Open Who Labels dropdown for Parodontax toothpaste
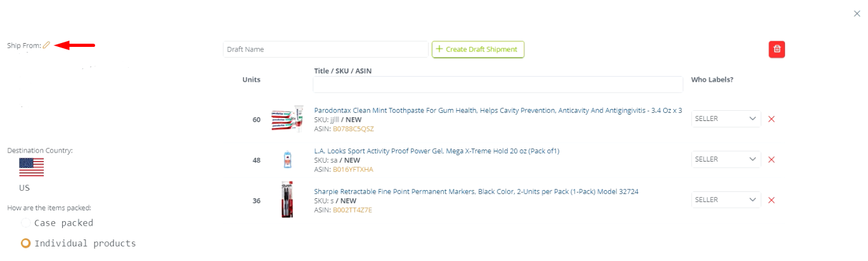The width and height of the screenshot is (868, 261). [x=725, y=118]
